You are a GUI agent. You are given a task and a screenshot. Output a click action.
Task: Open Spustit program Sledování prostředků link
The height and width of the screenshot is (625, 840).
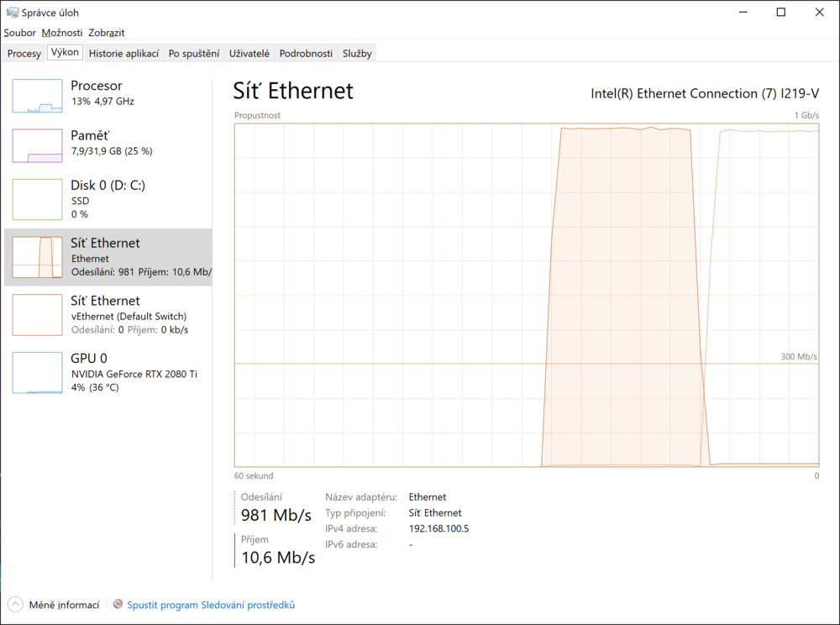pos(211,605)
